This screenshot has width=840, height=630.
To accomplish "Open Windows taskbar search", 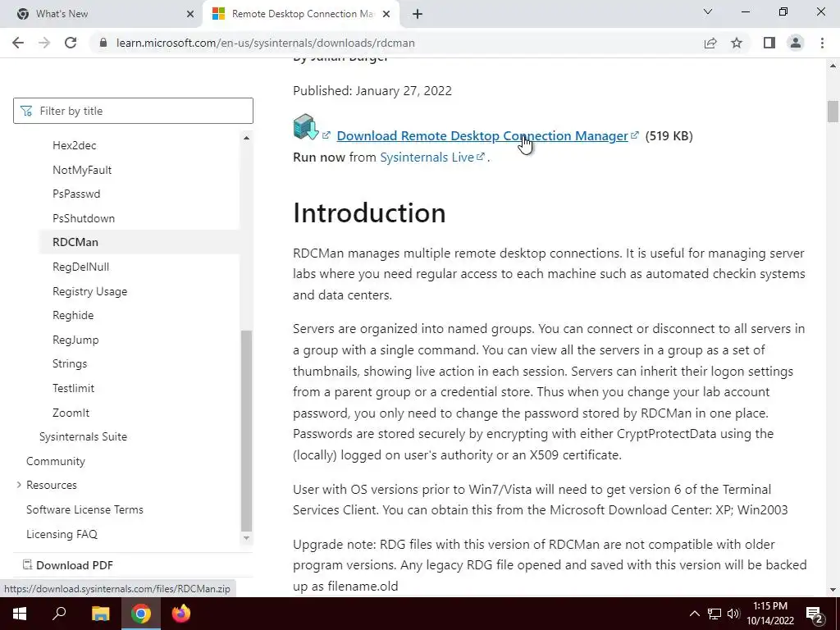I will coord(59,614).
